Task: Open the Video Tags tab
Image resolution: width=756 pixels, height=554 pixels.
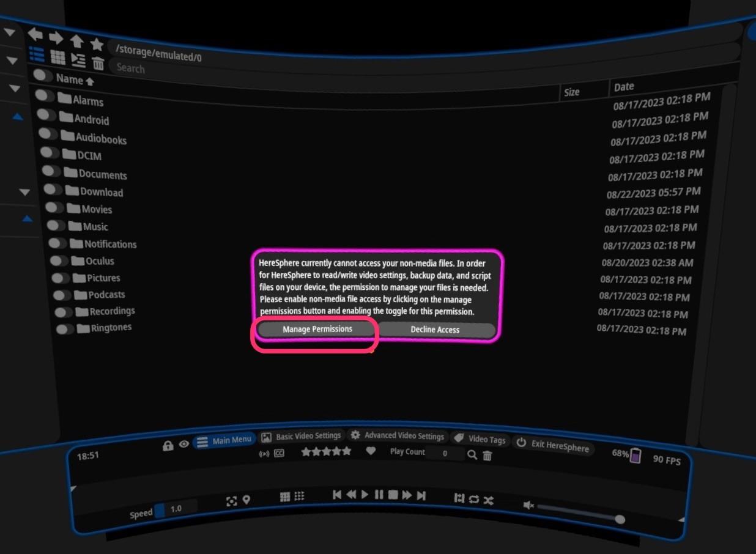Action: point(480,439)
